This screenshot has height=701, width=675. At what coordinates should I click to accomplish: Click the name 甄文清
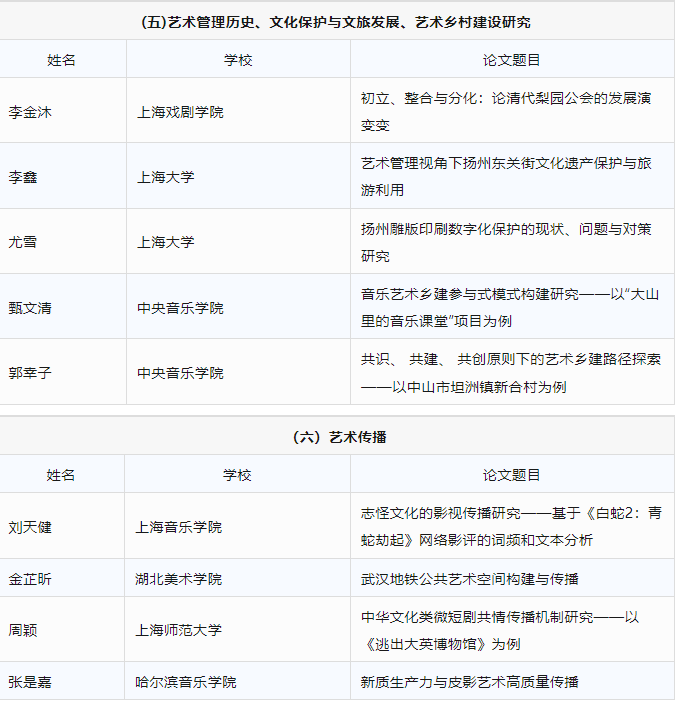pos(30,308)
